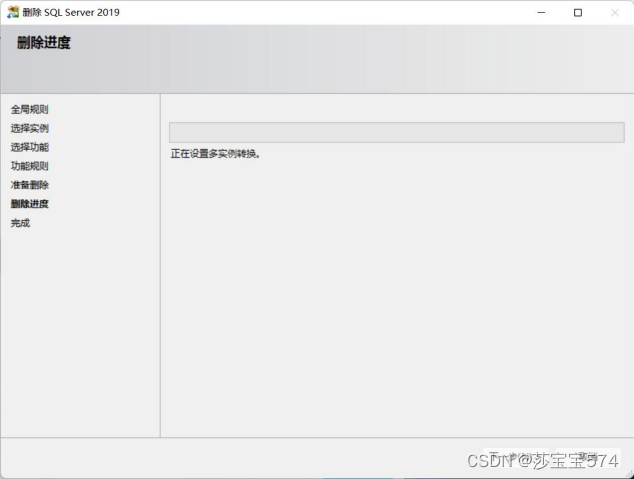The width and height of the screenshot is (634, 479).
Task: Click the status text 正在设置多实例转换
Action: pyautogui.click(x=215, y=154)
